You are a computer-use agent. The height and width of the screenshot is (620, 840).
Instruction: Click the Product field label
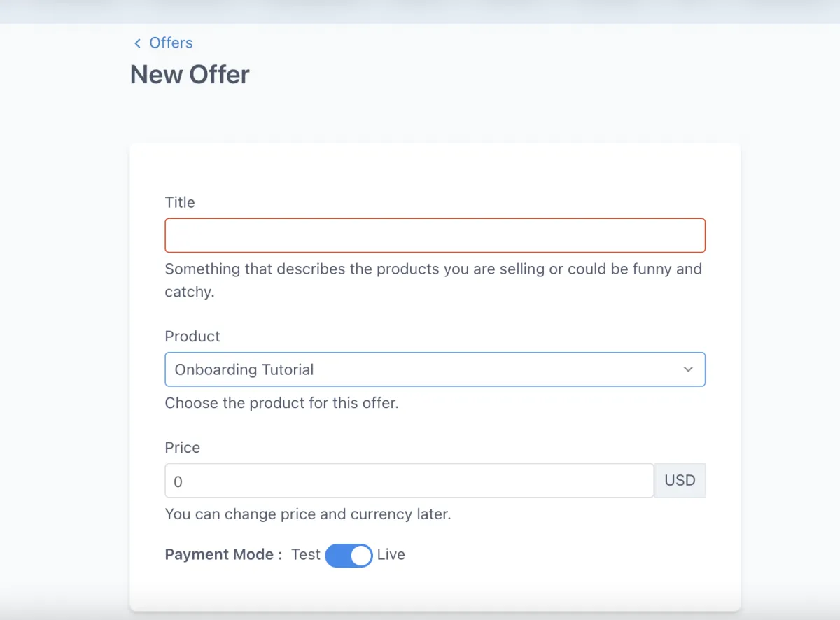[192, 337]
